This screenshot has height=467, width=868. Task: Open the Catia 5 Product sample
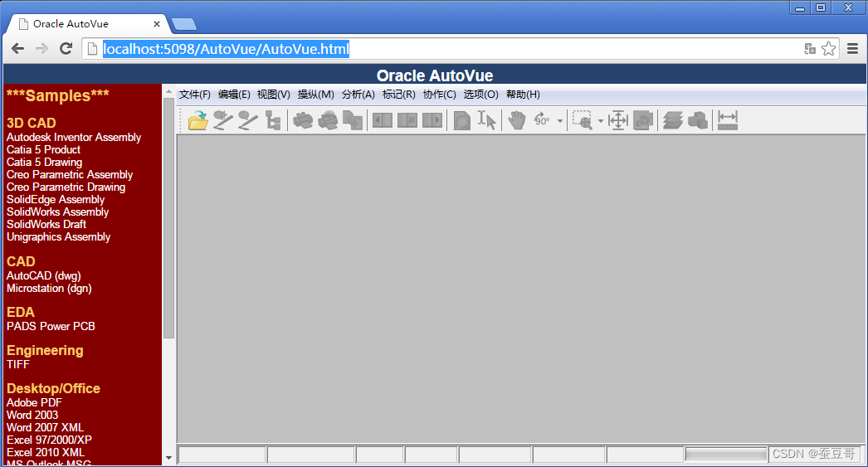(x=43, y=150)
